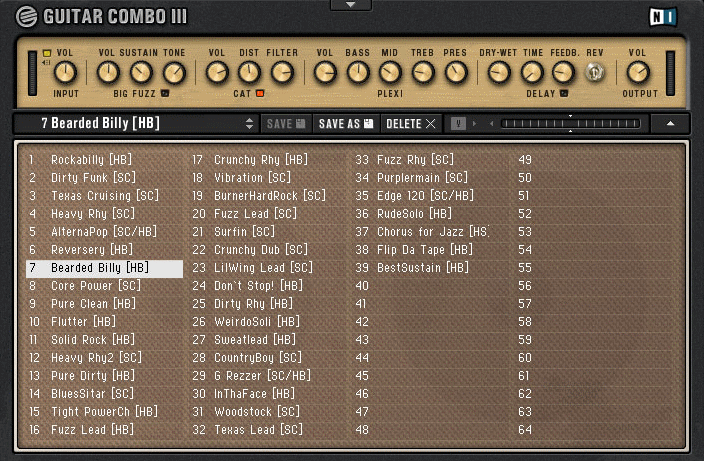This screenshot has width=704, height=462.
Task: Toggle the yellow input LED indicator
Action: 47,53
